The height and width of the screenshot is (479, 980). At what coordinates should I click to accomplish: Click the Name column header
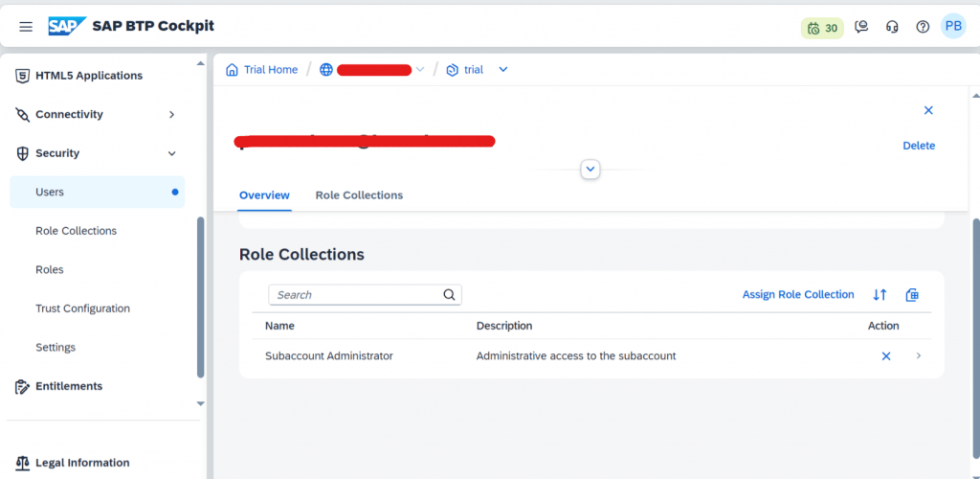coord(279,326)
